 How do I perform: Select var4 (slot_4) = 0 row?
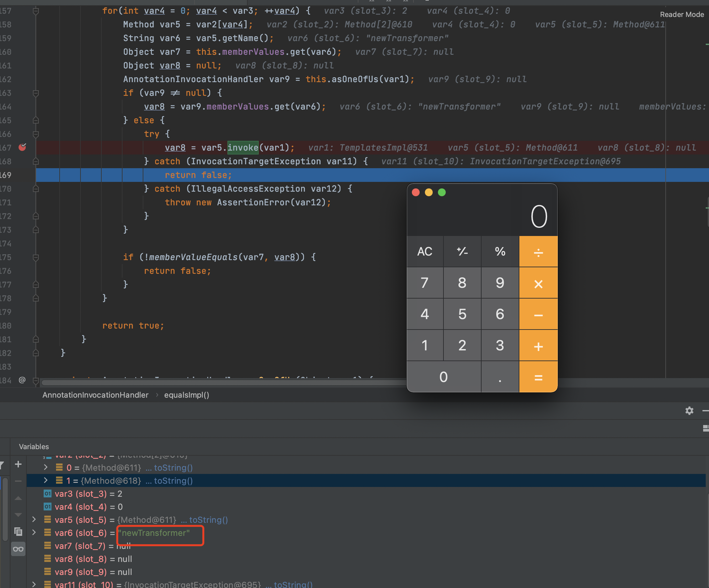(366, 507)
